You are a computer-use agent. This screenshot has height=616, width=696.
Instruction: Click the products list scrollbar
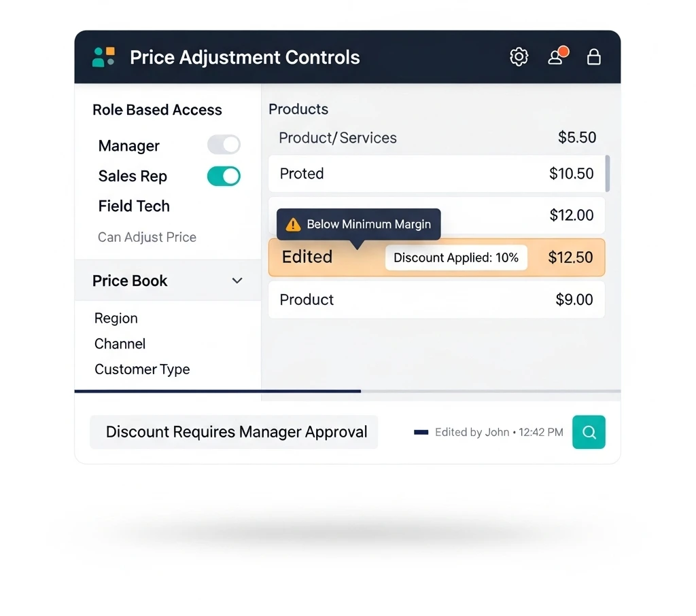(608, 173)
